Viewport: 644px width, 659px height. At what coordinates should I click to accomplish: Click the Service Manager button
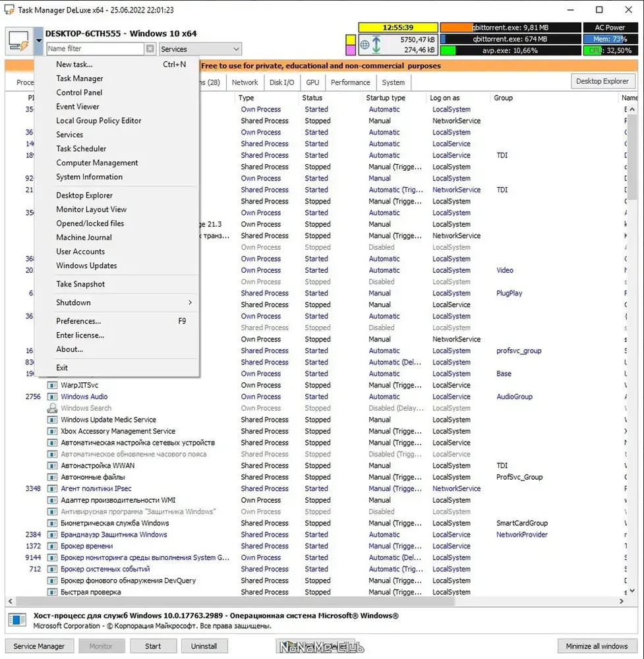pyautogui.click(x=39, y=646)
